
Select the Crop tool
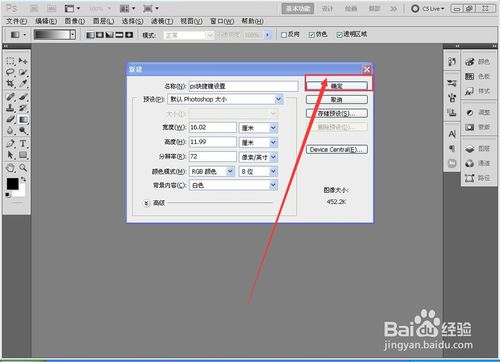click(10, 83)
